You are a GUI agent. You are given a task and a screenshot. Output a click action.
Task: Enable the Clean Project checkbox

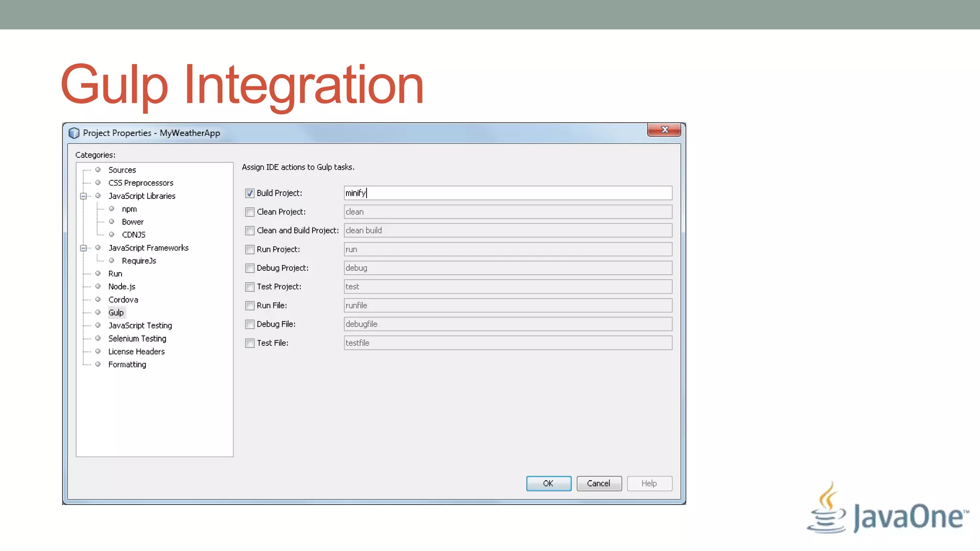[250, 212]
